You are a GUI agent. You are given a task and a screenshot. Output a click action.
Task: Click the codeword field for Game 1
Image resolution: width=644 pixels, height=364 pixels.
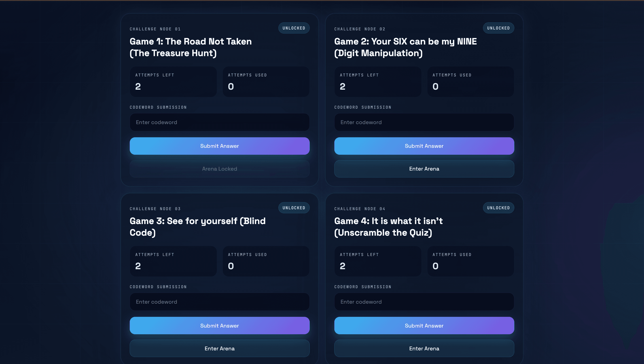220,122
